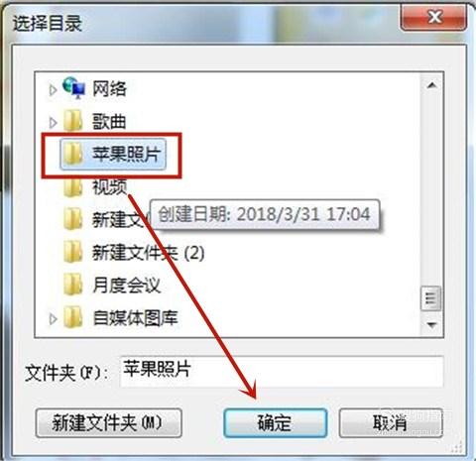Click the 视频 folder icon
The width and height of the screenshot is (476, 461).
[x=72, y=187]
